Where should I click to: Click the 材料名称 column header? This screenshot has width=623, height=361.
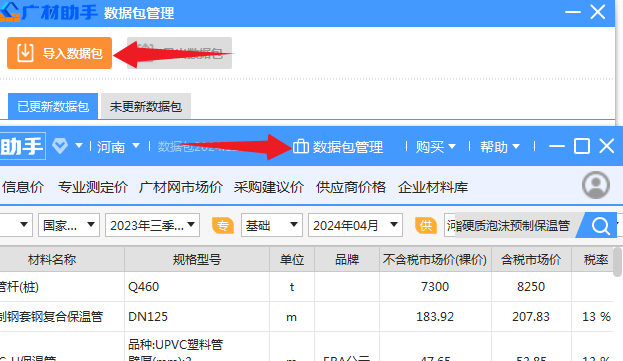[x=52, y=259]
